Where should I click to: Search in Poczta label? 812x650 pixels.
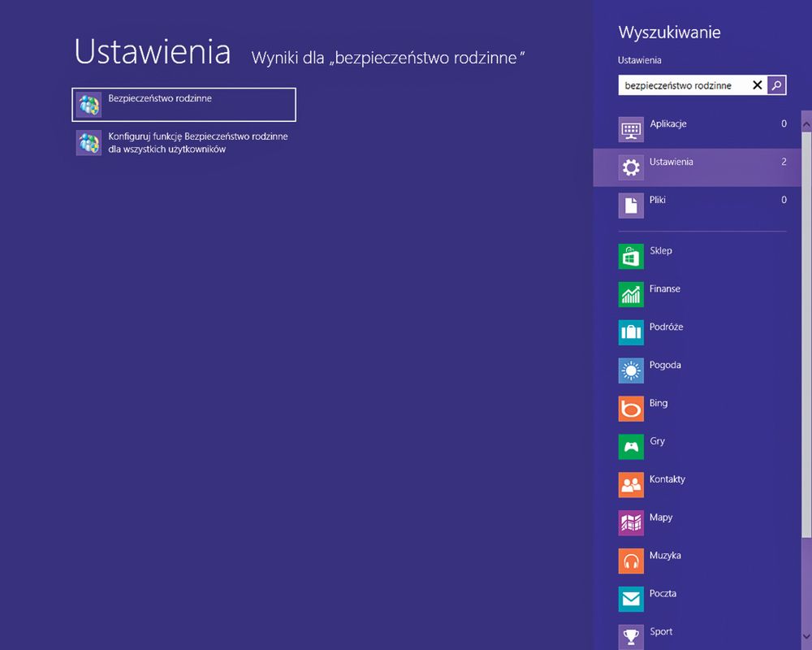(x=663, y=593)
